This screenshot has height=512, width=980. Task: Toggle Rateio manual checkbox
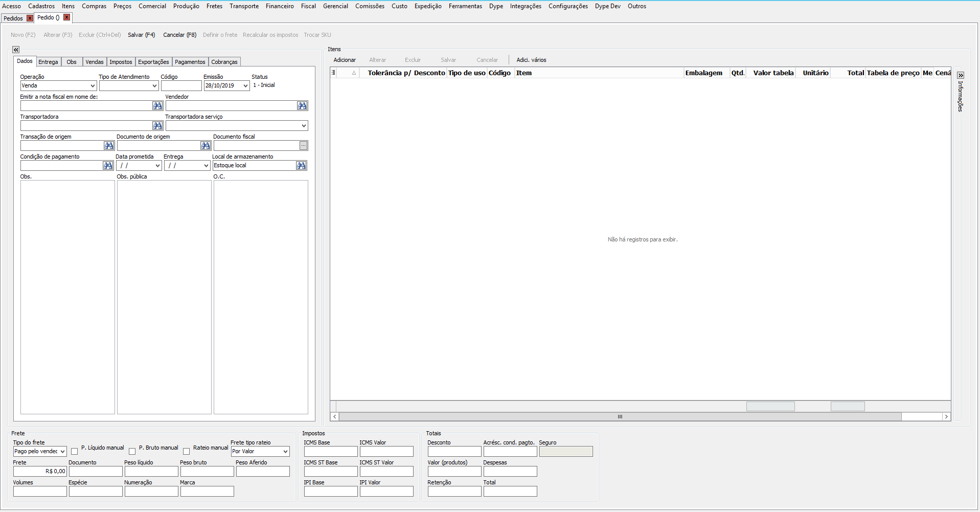click(186, 451)
